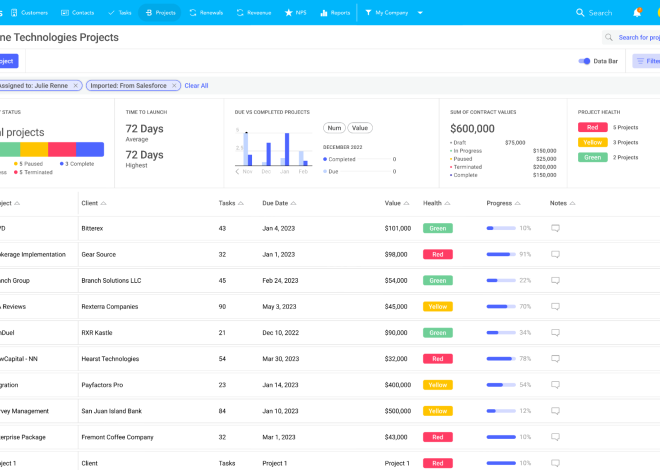Open the Renewals nav item

pos(206,13)
